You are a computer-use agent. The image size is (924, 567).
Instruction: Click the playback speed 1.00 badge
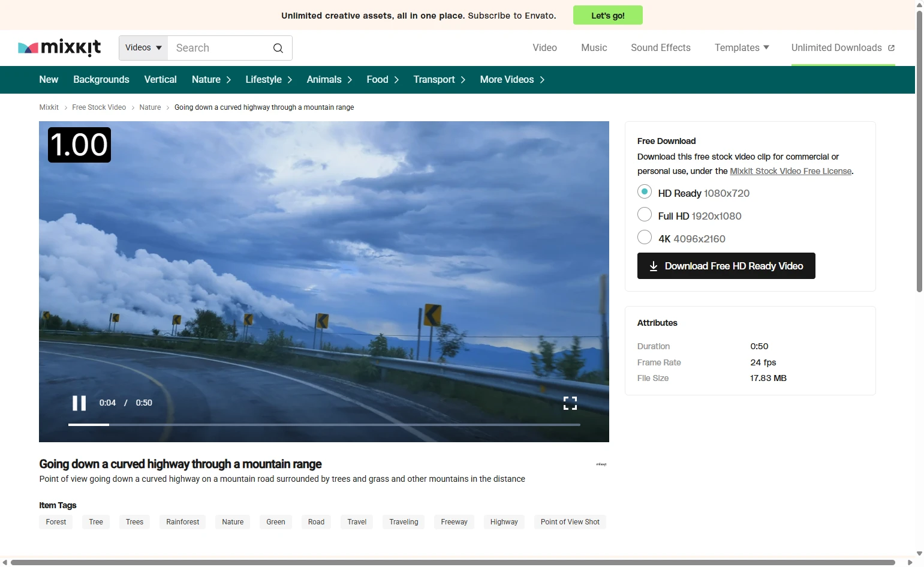(x=79, y=145)
